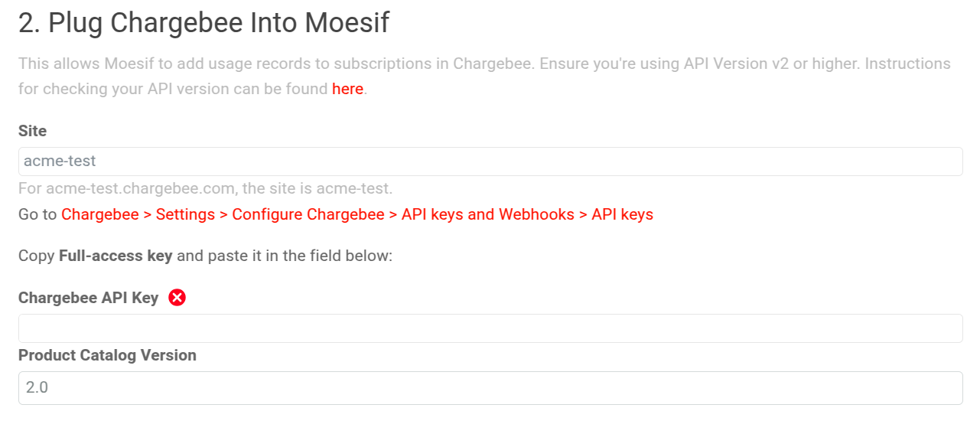Screen dimensions: 980x421
Task: Click the bold 'Full-access key' text
Action: pyautogui.click(x=116, y=256)
